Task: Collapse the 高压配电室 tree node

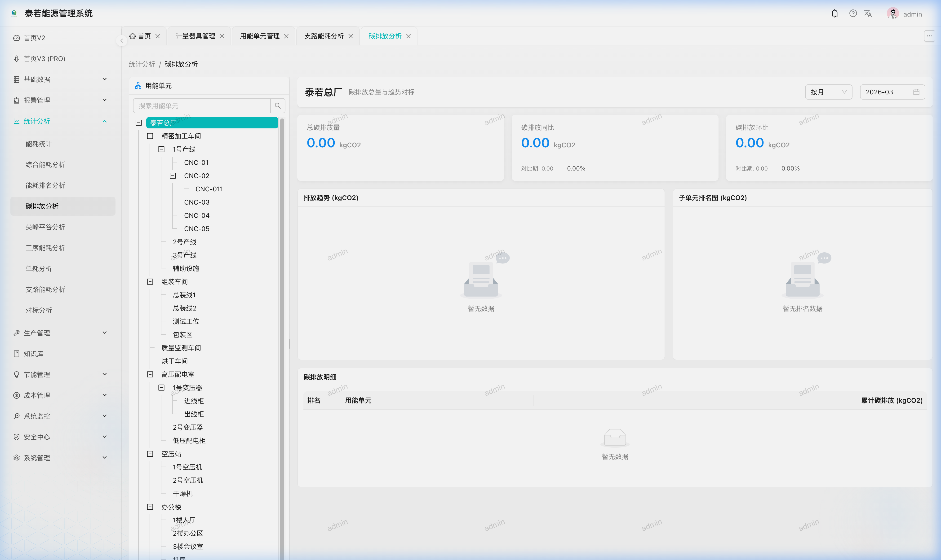Action: pos(150,374)
